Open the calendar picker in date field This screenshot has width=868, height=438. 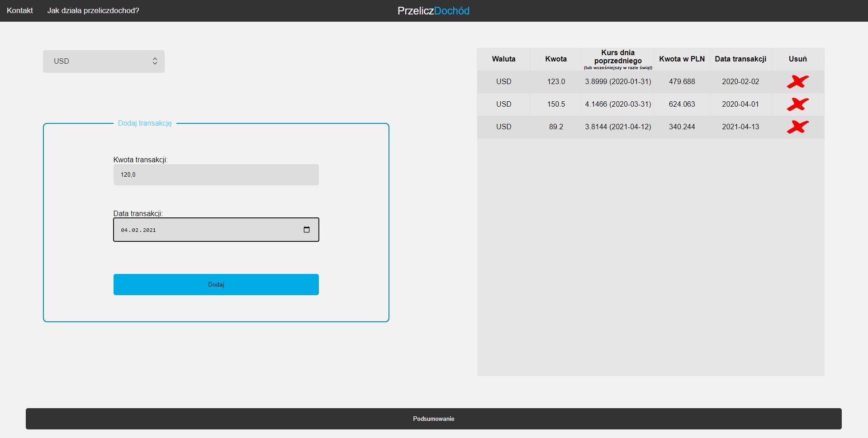coord(307,230)
